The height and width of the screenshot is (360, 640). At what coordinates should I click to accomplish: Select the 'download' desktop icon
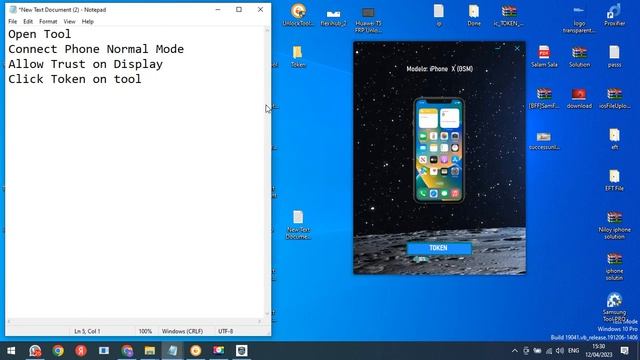(579, 98)
